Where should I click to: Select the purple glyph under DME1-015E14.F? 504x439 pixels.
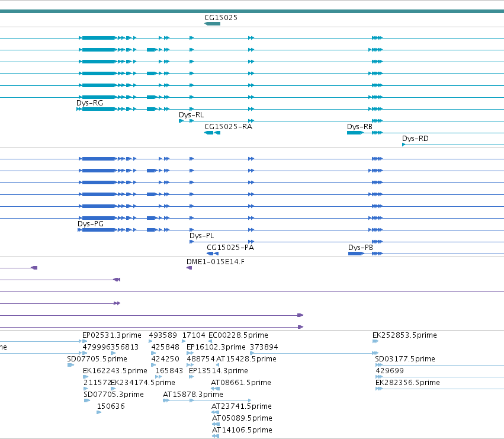pos(190,268)
